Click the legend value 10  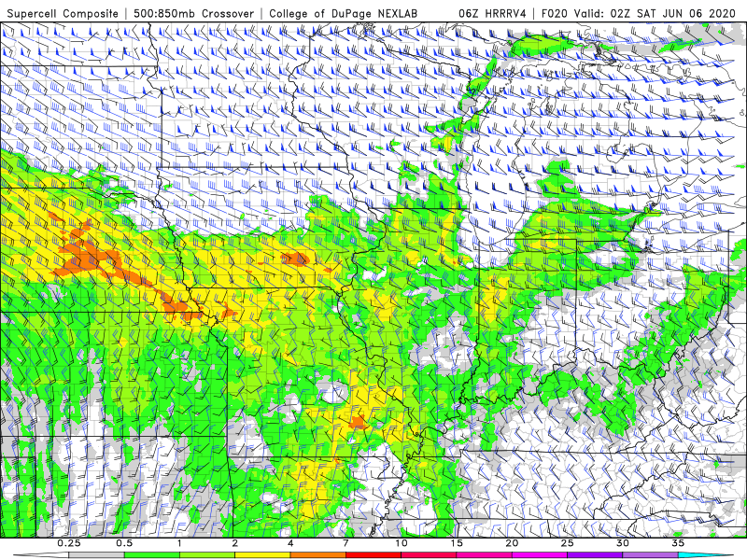pyautogui.click(x=402, y=543)
